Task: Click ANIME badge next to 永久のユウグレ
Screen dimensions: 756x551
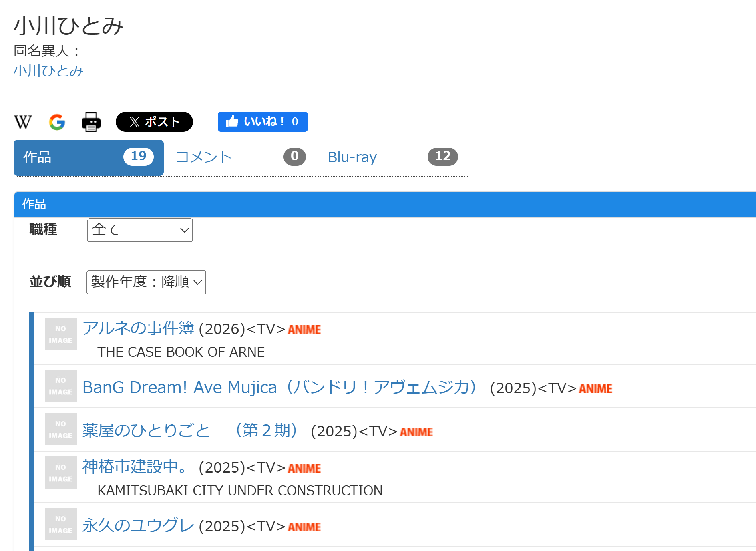Action: coord(304,527)
